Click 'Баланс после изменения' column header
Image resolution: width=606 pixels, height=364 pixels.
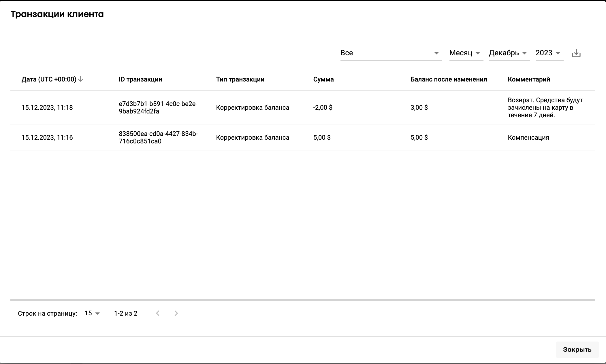pyautogui.click(x=448, y=79)
